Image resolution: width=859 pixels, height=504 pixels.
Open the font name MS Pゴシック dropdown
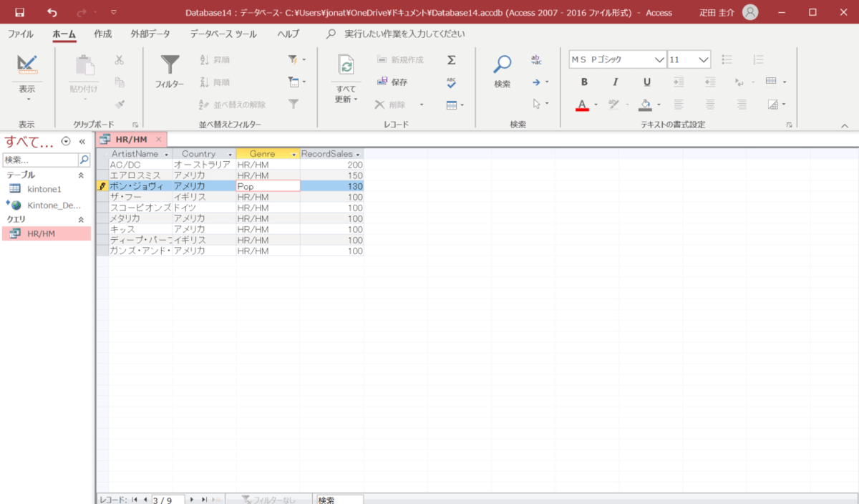[x=660, y=60]
